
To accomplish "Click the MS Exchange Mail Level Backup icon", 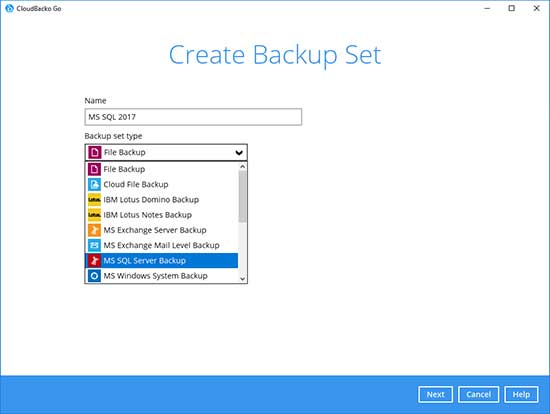I will [x=94, y=245].
